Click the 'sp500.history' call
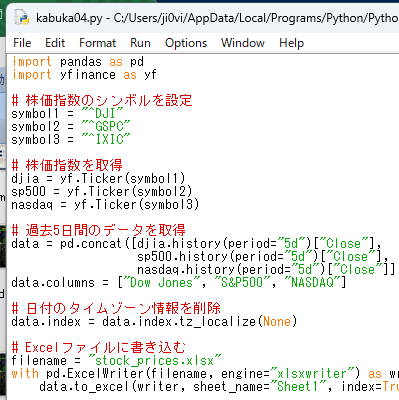 [182, 257]
